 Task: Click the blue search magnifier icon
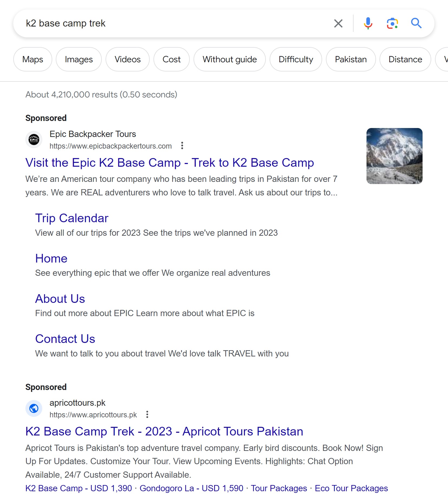(416, 24)
